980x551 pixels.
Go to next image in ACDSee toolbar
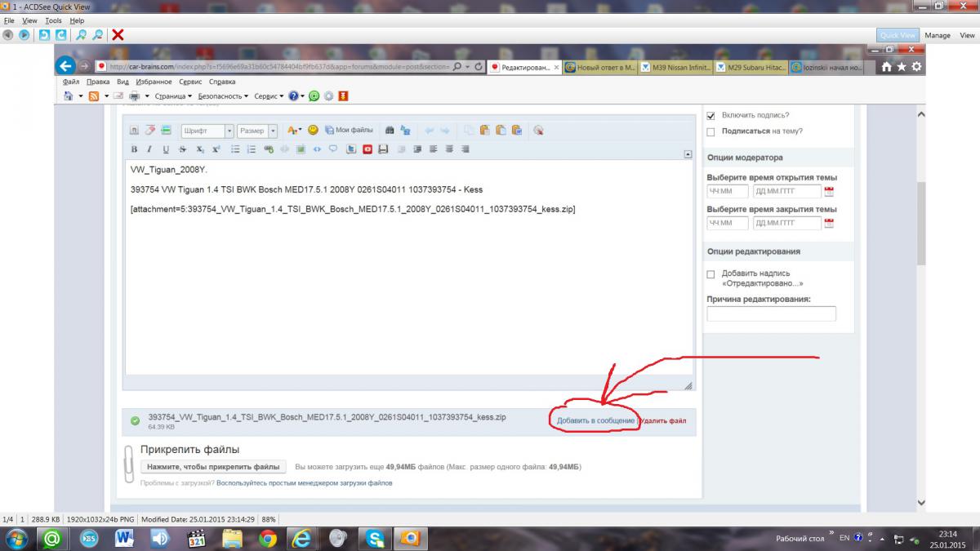(24, 34)
